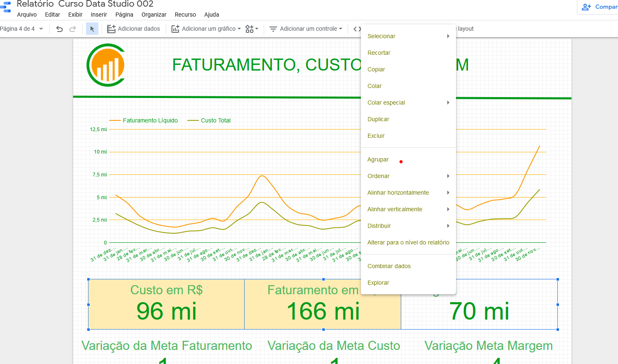618x364 pixels.
Task: Open the page selector Página 4 de 4
Action: [22, 29]
